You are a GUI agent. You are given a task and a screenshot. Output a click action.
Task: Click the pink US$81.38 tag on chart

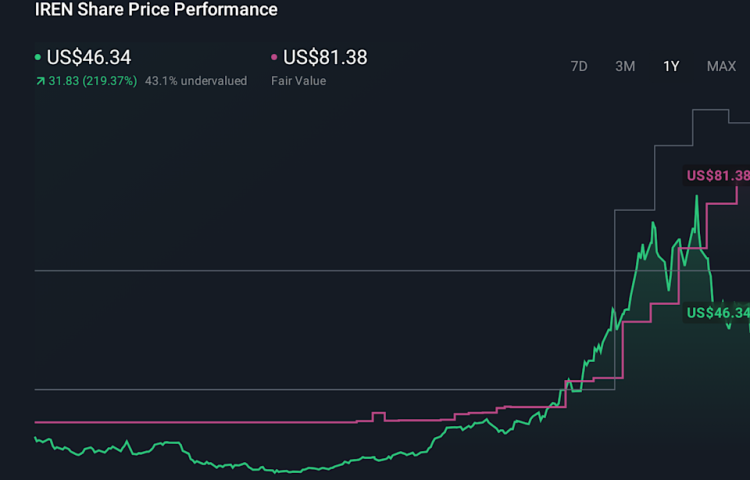[717, 176]
